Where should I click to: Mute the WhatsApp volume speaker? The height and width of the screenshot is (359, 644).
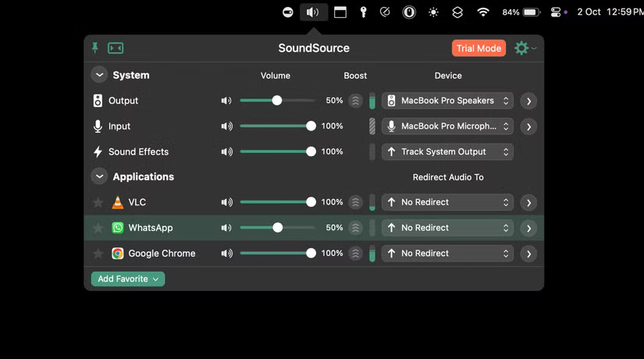pos(226,228)
